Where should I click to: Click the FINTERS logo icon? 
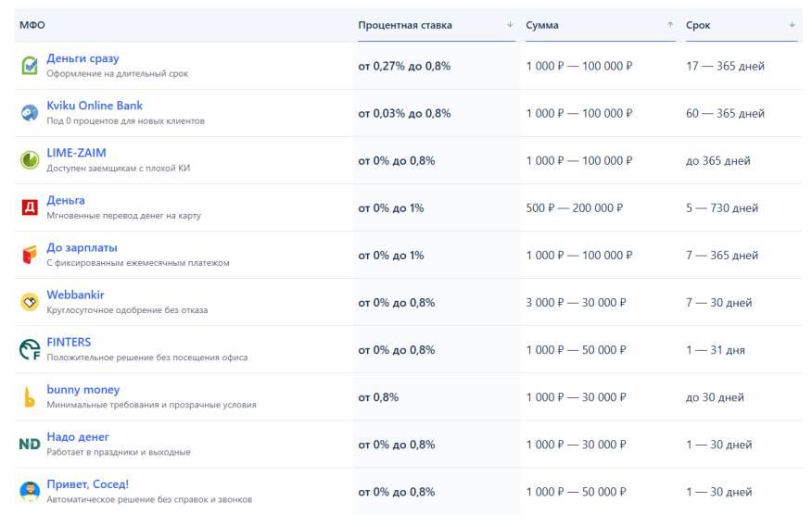point(30,349)
